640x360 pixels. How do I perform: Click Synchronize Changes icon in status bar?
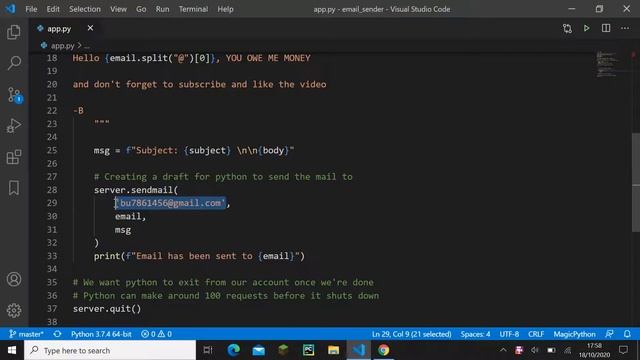pos(58,334)
